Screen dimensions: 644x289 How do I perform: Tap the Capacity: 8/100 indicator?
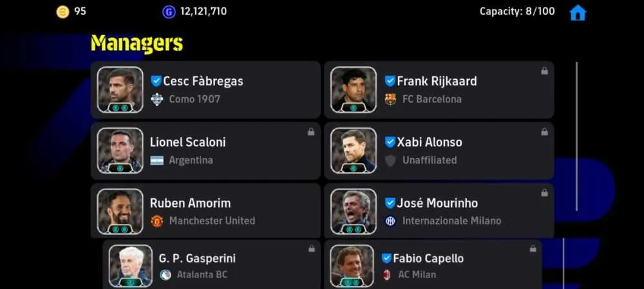click(517, 12)
